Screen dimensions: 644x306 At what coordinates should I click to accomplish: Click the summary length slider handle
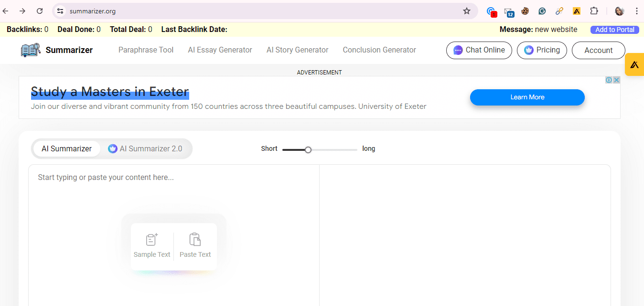308,149
